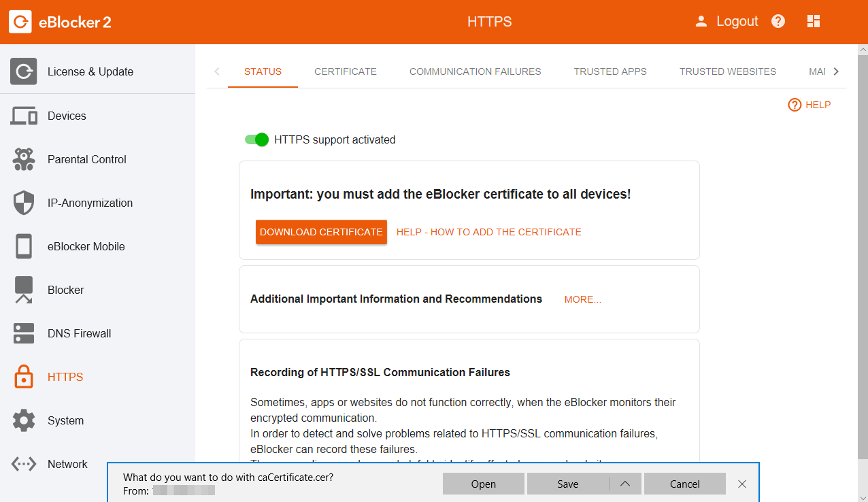Click the HTTPS page title text

[x=490, y=22]
